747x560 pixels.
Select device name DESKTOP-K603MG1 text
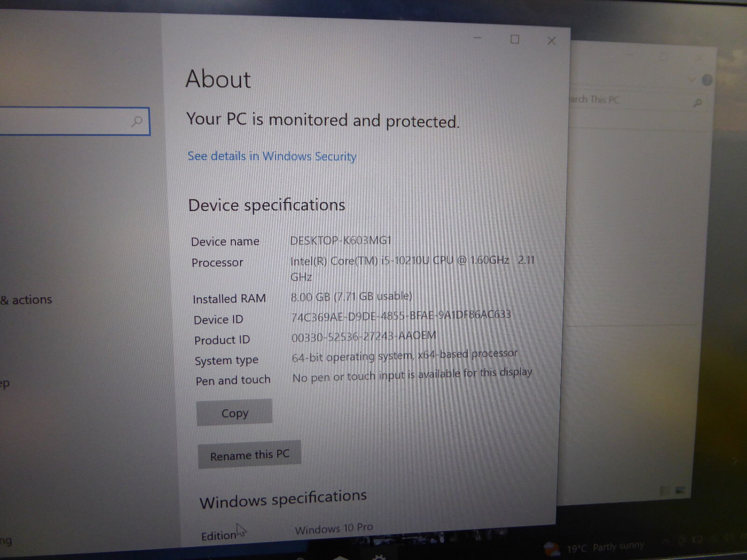point(340,240)
